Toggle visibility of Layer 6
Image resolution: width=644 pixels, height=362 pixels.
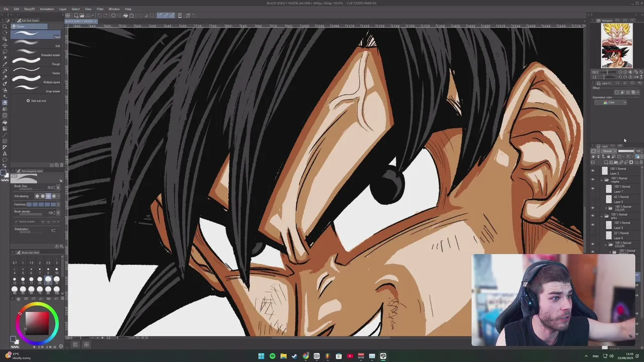click(x=593, y=235)
